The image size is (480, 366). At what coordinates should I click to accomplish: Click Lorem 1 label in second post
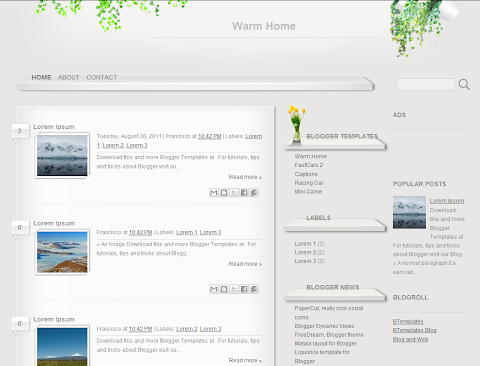(187, 232)
